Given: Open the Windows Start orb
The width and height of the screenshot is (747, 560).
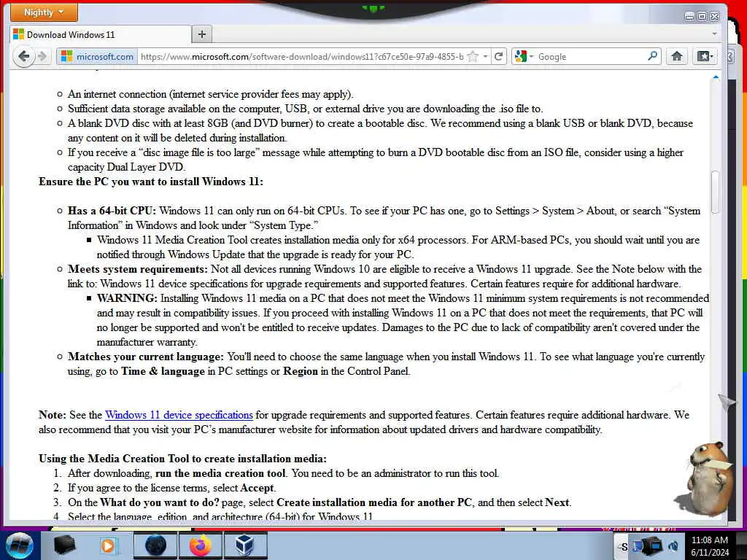Looking at the screenshot, I should (x=20, y=546).
